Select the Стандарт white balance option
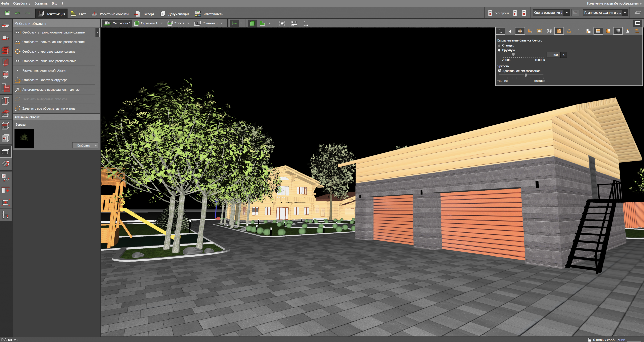This screenshot has height=342, width=644. tap(499, 46)
